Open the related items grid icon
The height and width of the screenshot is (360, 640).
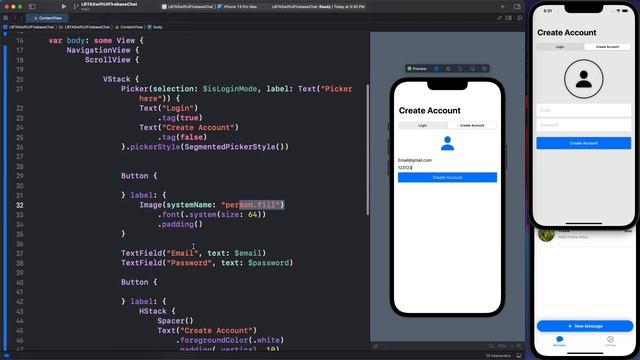pyautogui.click(x=5, y=18)
